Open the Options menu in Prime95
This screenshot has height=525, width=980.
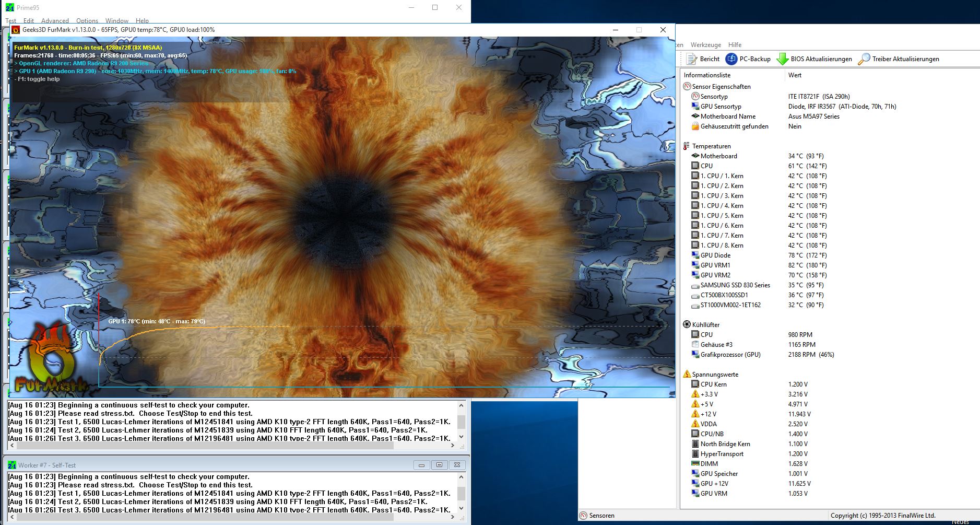coord(87,21)
